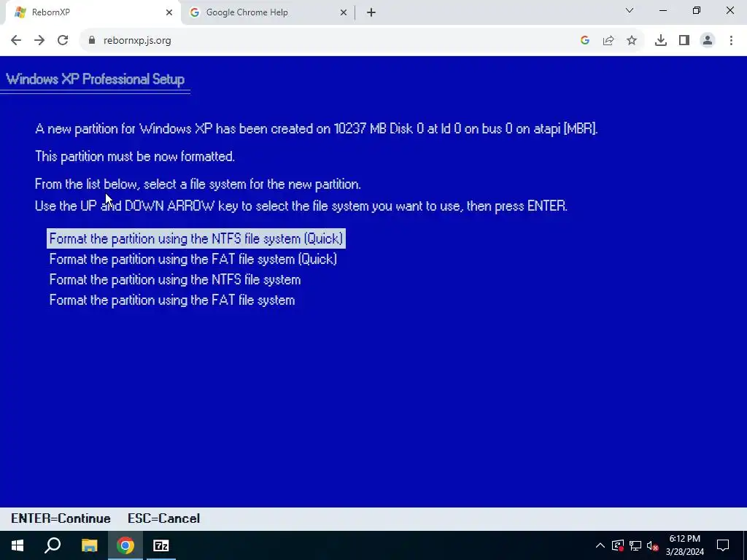Share this page using the share icon
This screenshot has width=747, height=560.
608,41
